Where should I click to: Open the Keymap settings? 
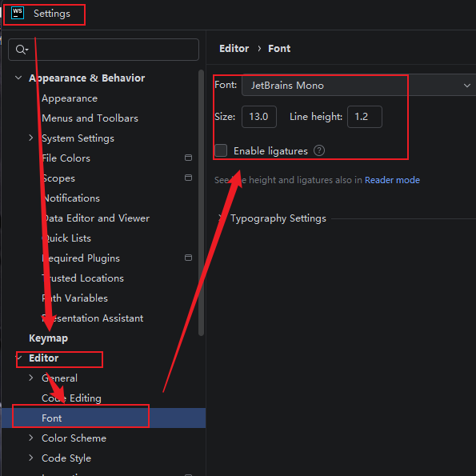[x=48, y=338]
